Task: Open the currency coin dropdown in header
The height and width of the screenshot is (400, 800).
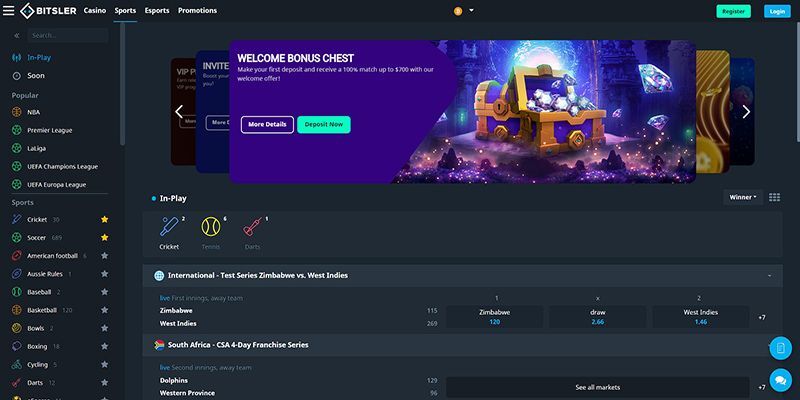Action: (464, 11)
